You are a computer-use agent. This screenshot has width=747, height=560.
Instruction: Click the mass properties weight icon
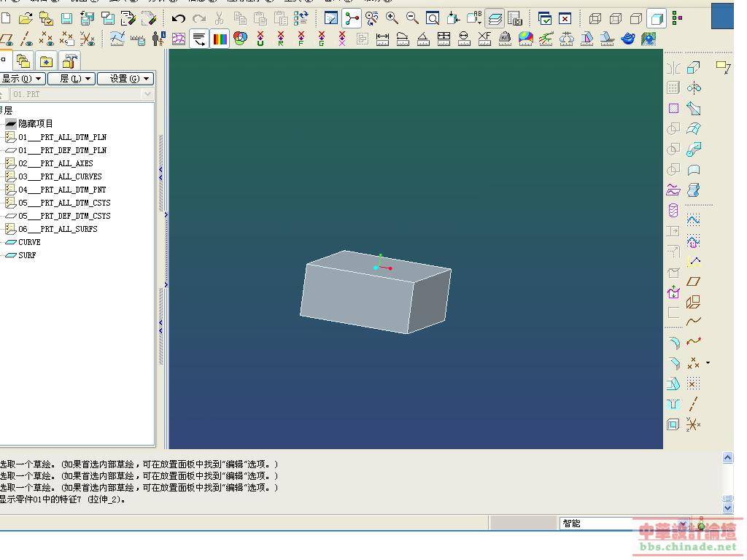505,39
